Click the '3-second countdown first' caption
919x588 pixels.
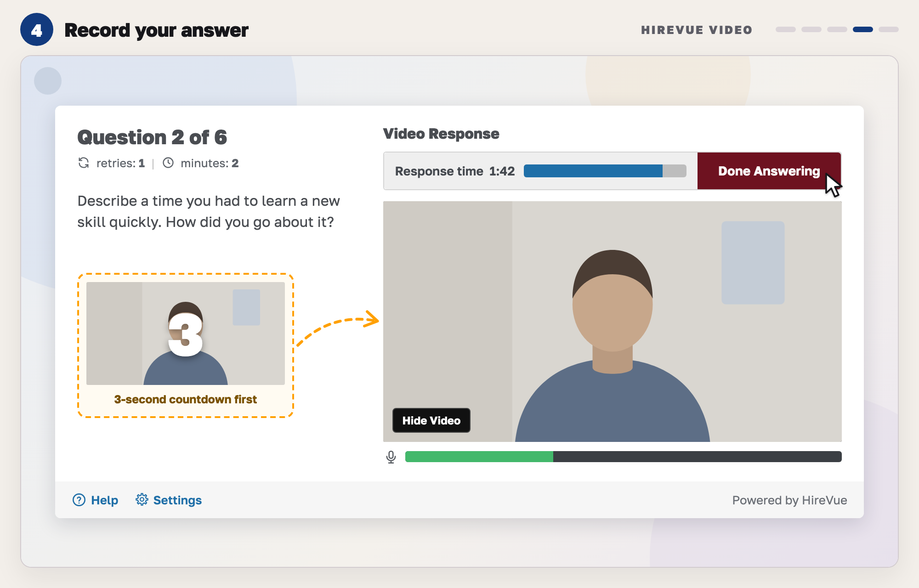pos(186,399)
